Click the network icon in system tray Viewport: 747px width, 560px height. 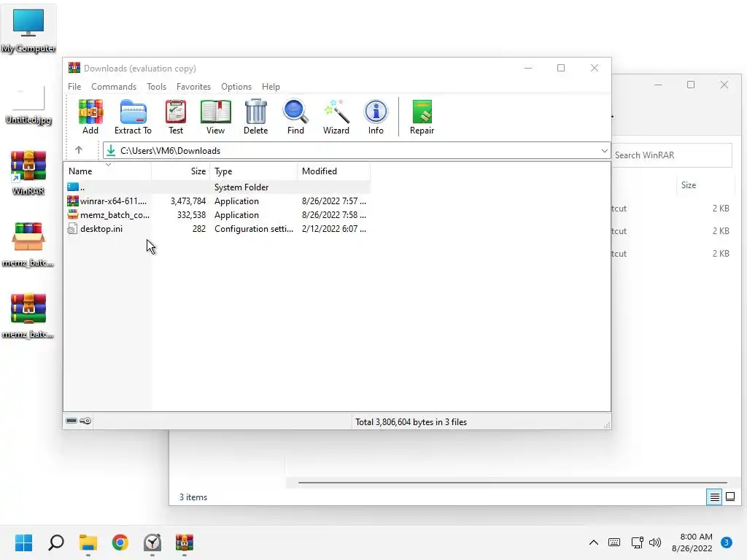tap(637, 542)
